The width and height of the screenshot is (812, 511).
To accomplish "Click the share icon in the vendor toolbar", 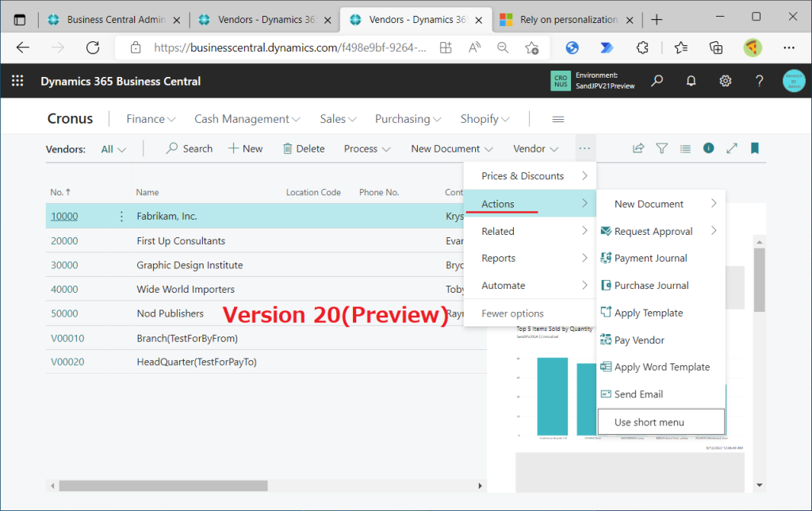I will (x=638, y=148).
